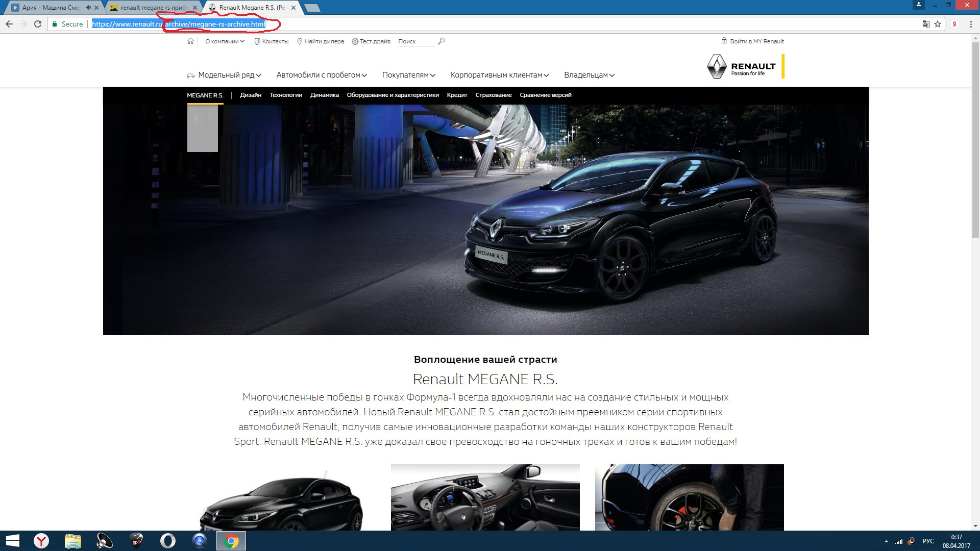This screenshot has height=551, width=980.
Task: Go back with the browser back arrow
Action: tap(9, 24)
